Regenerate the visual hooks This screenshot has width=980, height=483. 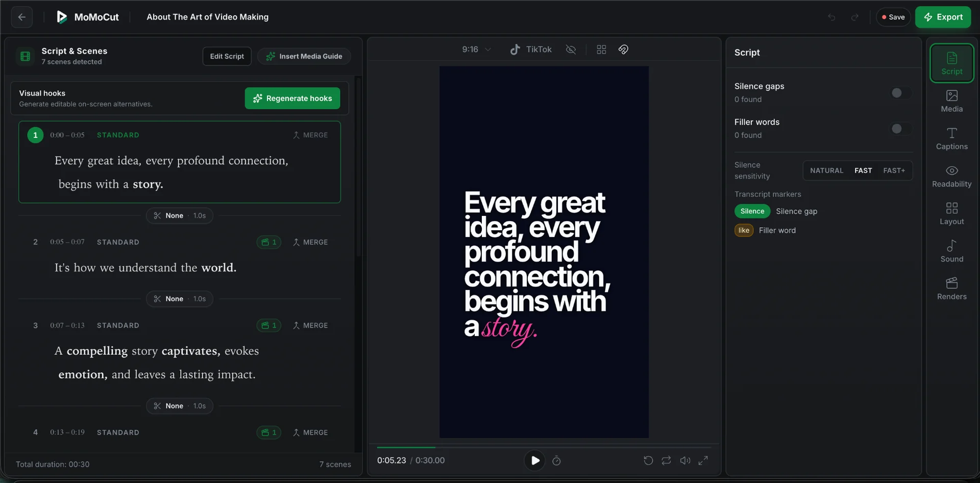tap(292, 98)
